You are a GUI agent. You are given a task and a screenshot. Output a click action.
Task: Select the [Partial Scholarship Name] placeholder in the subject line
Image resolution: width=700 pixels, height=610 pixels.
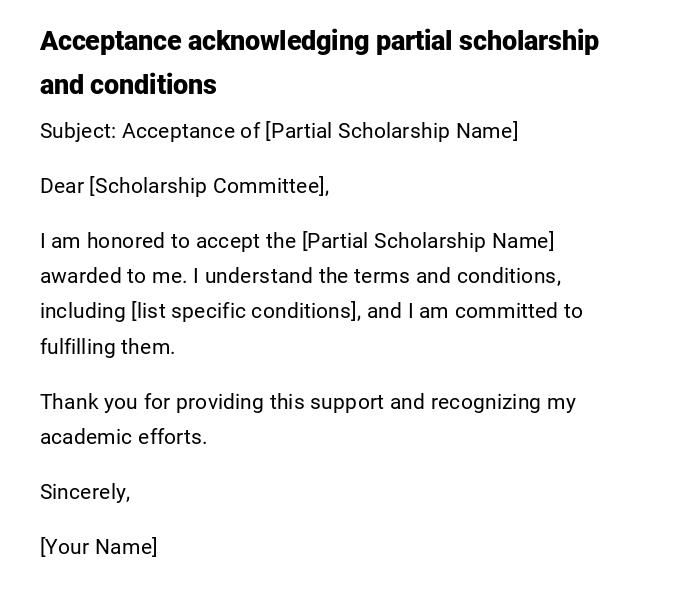point(391,131)
